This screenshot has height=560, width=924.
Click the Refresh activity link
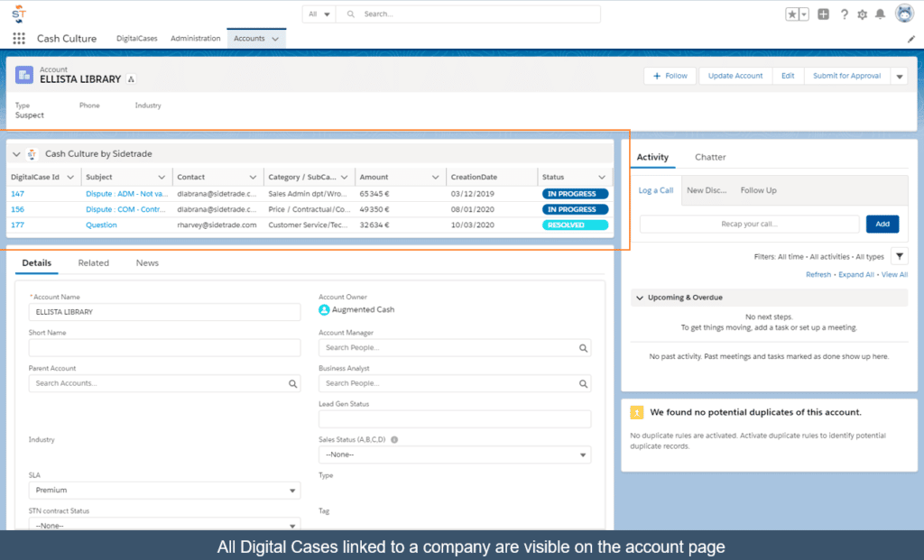pyautogui.click(x=818, y=275)
